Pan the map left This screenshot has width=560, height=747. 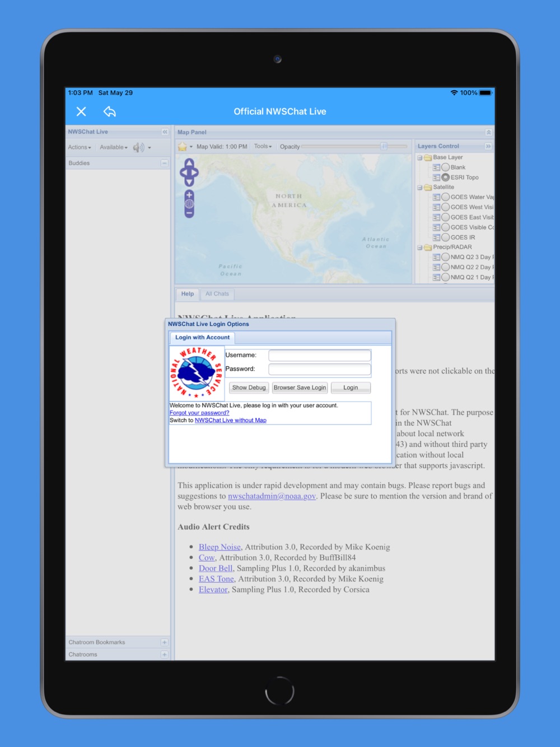[x=183, y=172]
